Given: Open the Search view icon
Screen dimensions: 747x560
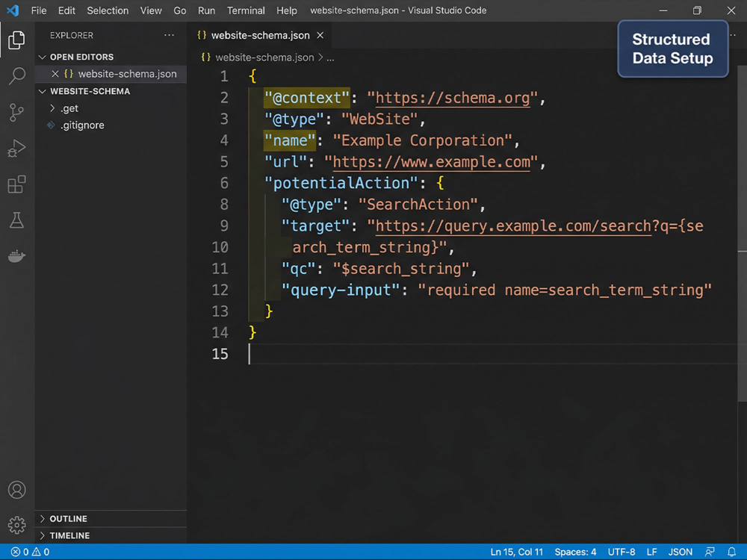Looking at the screenshot, I should tap(16, 75).
